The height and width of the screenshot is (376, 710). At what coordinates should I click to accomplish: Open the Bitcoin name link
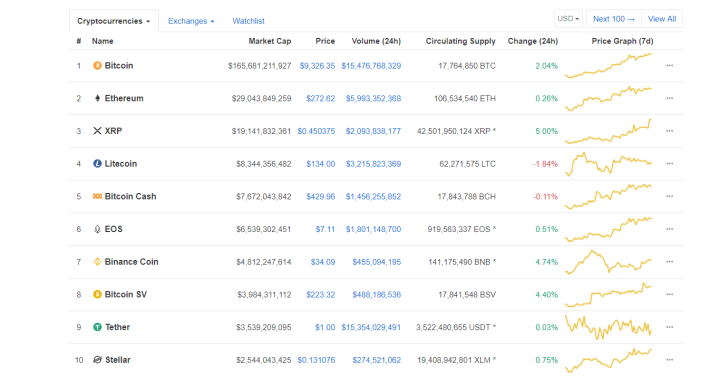(x=119, y=66)
